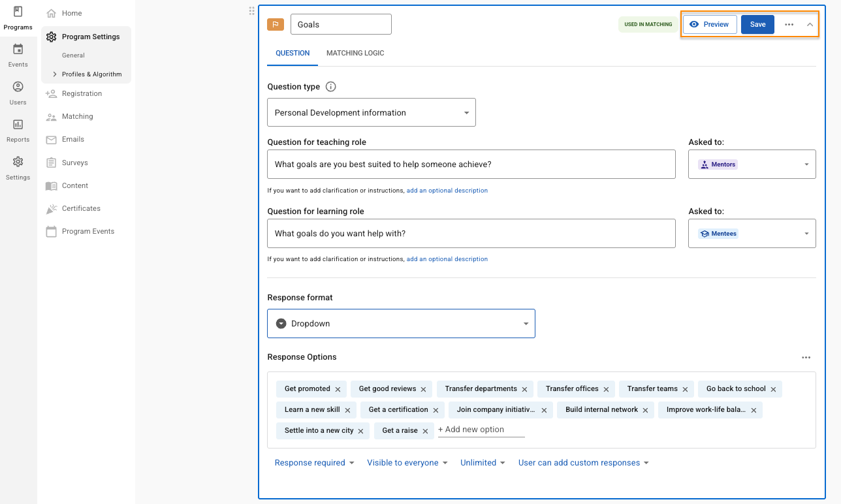Open the "Response required" dropdown
This screenshot has width=841, height=504.
click(x=314, y=463)
